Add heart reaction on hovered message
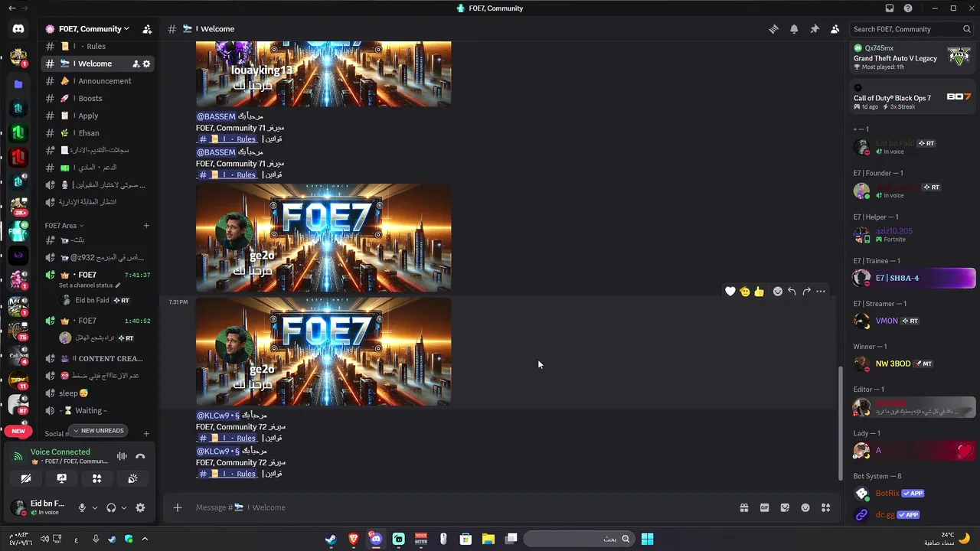This screenshot has width=980, height=551. (730, 292)
